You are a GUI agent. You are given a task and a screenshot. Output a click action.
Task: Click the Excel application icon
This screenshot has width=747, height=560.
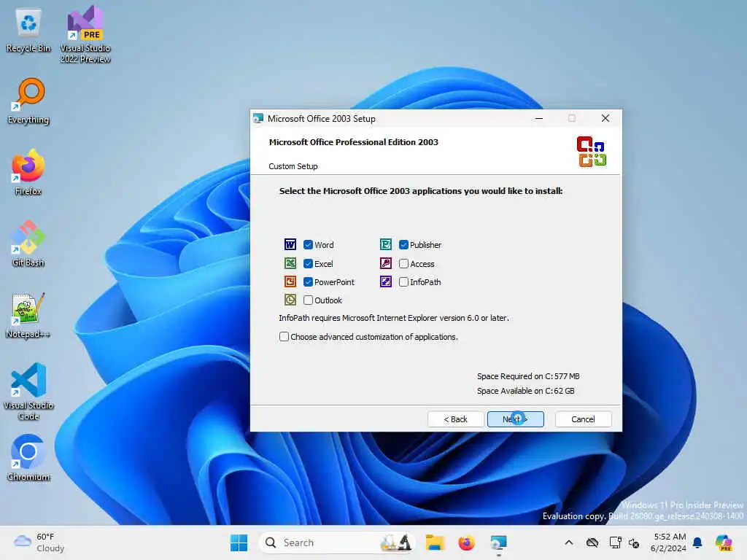coord(290,263)
